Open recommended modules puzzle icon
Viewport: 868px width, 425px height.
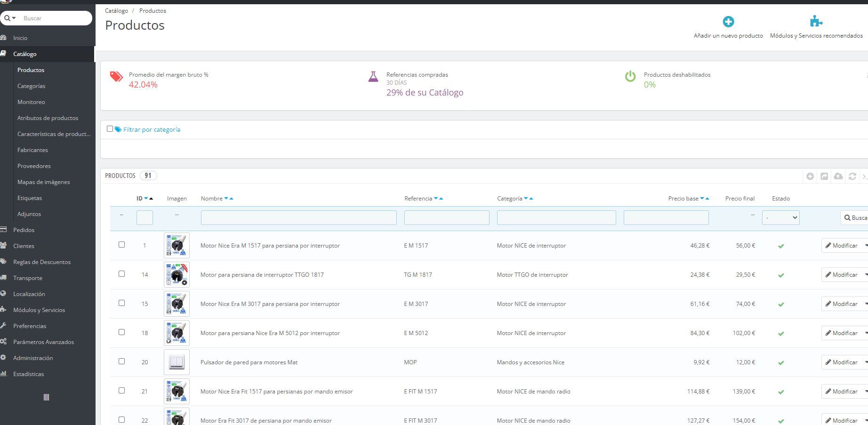pos(816,21)
